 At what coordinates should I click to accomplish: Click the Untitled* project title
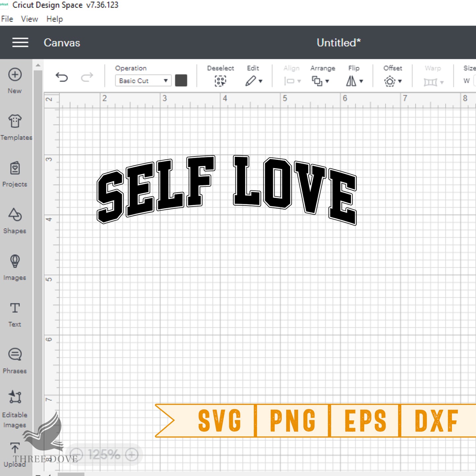pos(339,43)
